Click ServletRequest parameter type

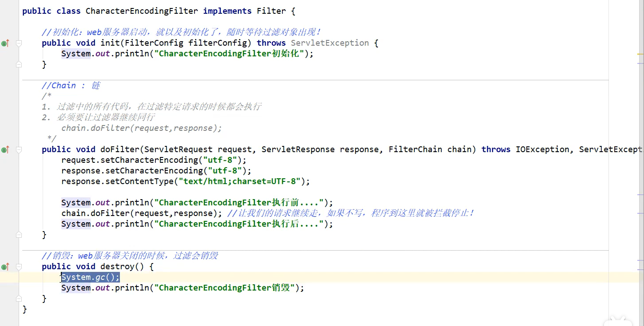179,149
